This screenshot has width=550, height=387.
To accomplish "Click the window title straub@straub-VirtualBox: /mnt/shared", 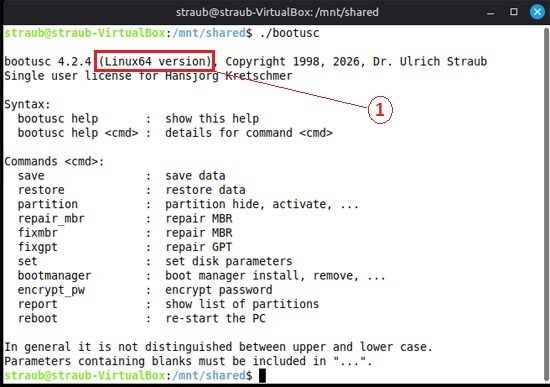I will pos(277,12).
